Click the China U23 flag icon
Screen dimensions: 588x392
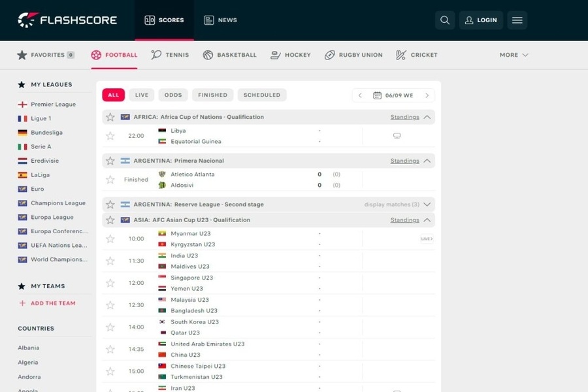pos(162,355)
